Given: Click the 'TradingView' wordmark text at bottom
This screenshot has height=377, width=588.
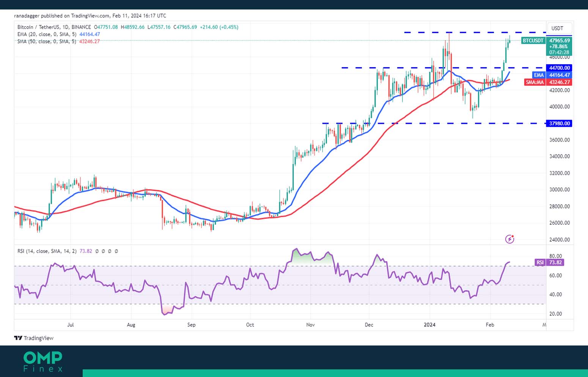Looking at the screenshot, I should pos(38,338).
